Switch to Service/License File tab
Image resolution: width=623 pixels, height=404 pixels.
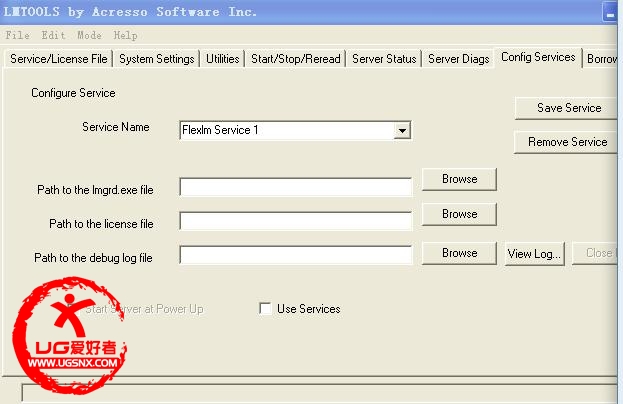tap(59, 59)
